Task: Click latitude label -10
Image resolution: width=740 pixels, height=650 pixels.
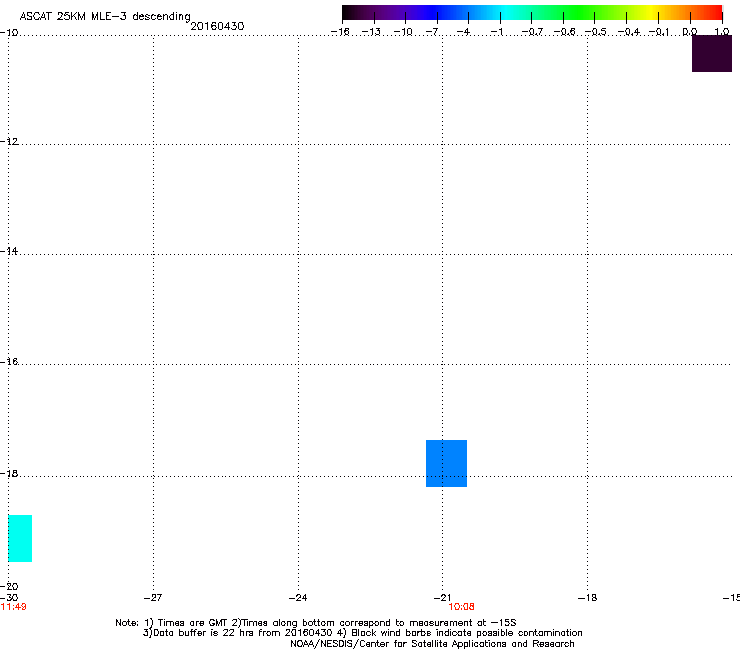Action: pos(9,32)
